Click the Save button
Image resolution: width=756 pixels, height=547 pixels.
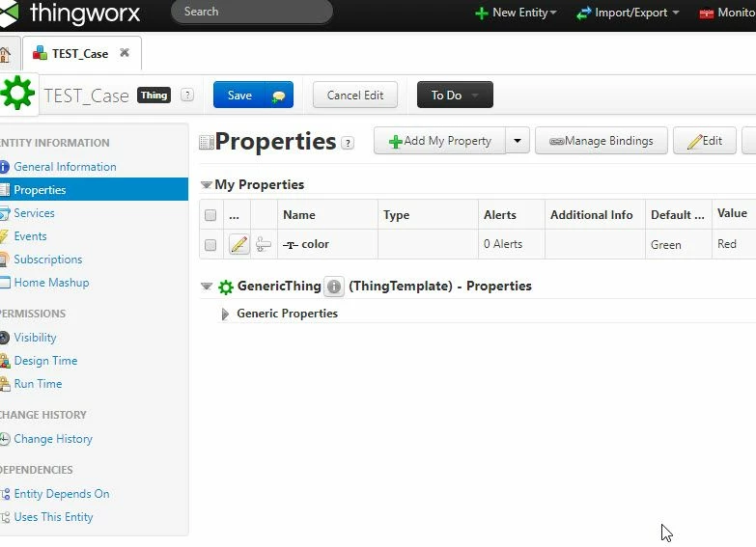coord(239,95)
